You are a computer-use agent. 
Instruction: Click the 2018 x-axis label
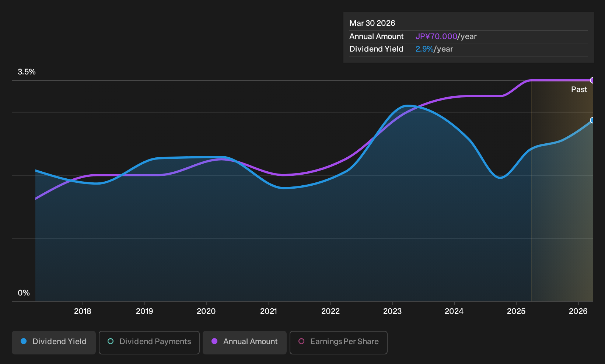[83, 311]
